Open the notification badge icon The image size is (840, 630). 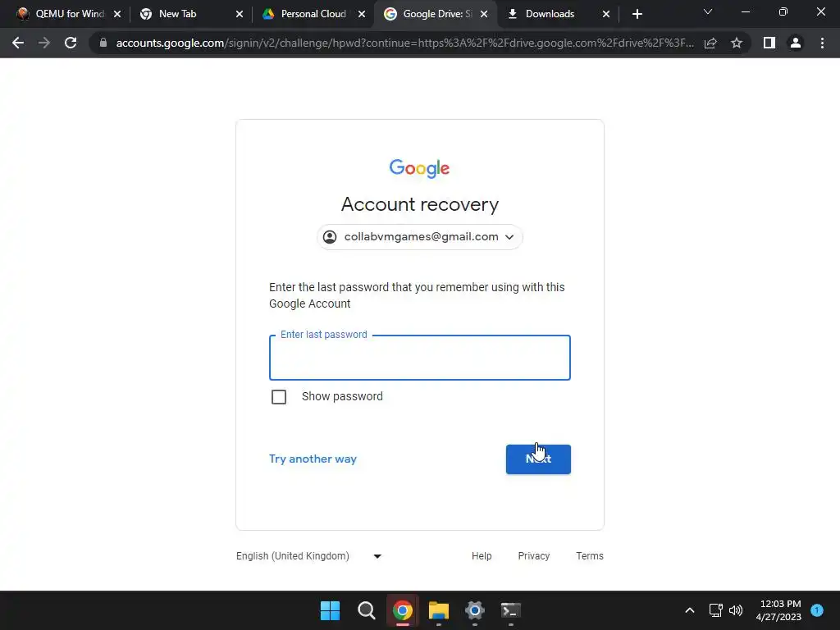pos(817,610)
